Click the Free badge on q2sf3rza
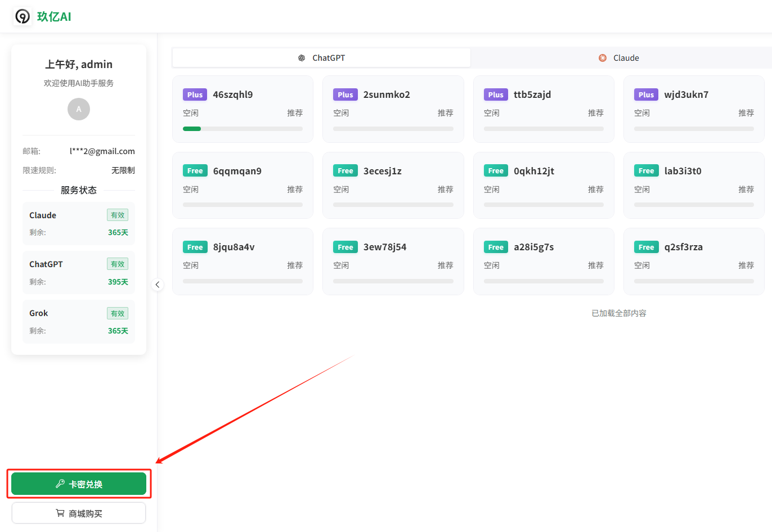 click(647, 247)
